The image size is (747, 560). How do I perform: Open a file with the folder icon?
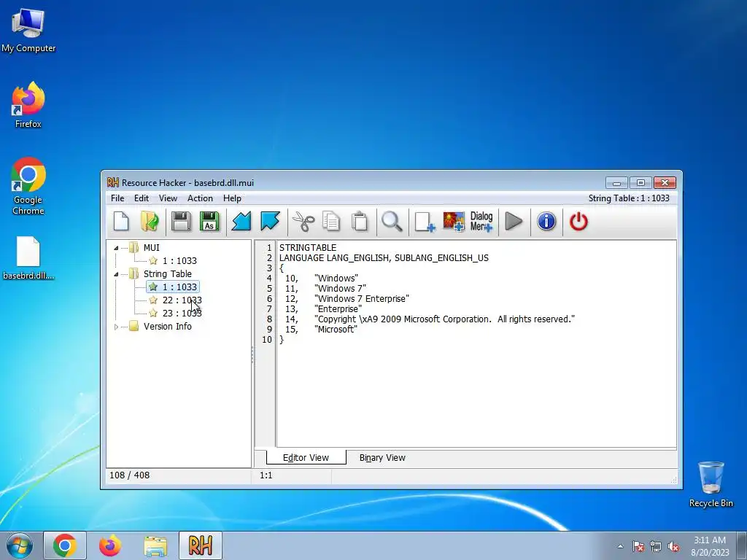click(x=150, y=222)
